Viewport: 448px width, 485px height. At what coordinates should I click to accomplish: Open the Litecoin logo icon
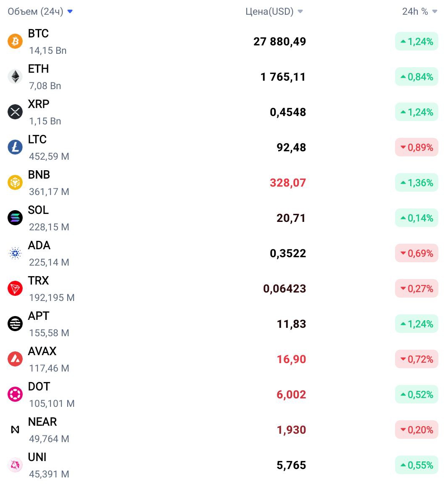tap(15, 147)
